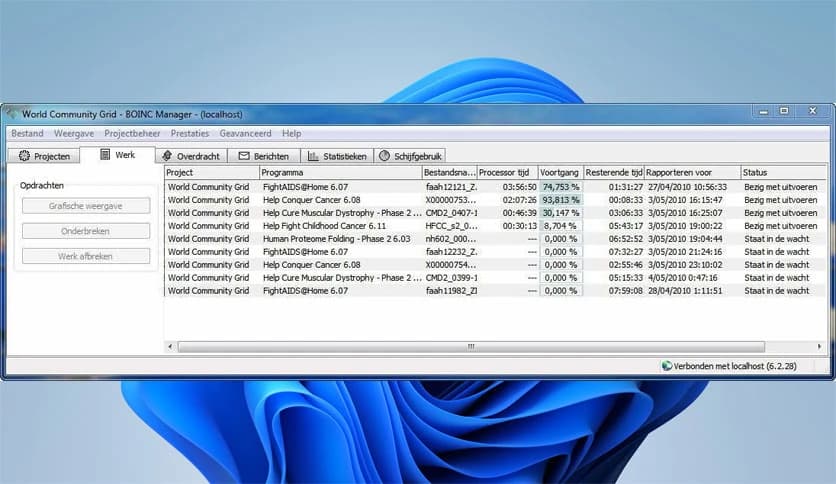This screenshot has height=484, width=836.
Task: Maximize the BOINC Manager window
Action: 784,111
